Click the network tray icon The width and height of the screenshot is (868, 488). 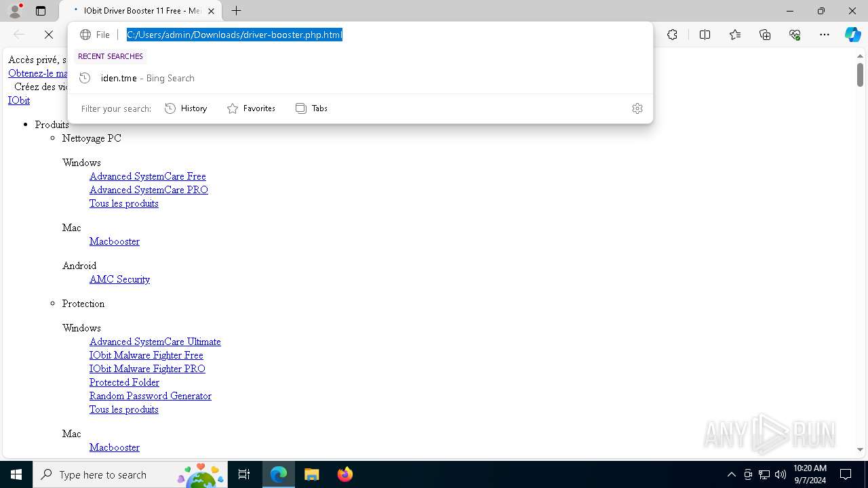pyautogui.click(x=764, y=474)
